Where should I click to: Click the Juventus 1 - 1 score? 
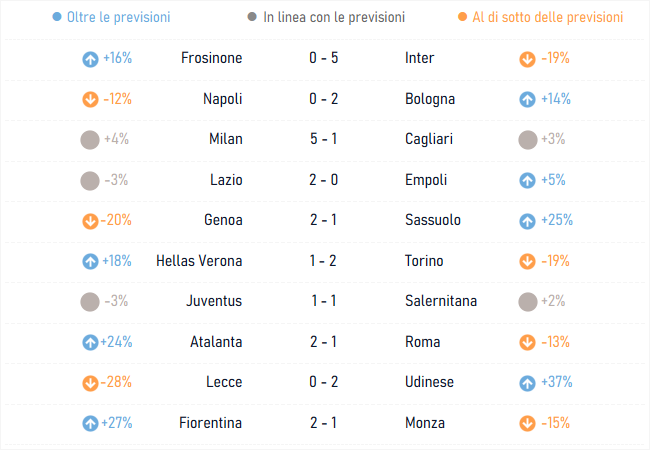(x=324, y=301)
